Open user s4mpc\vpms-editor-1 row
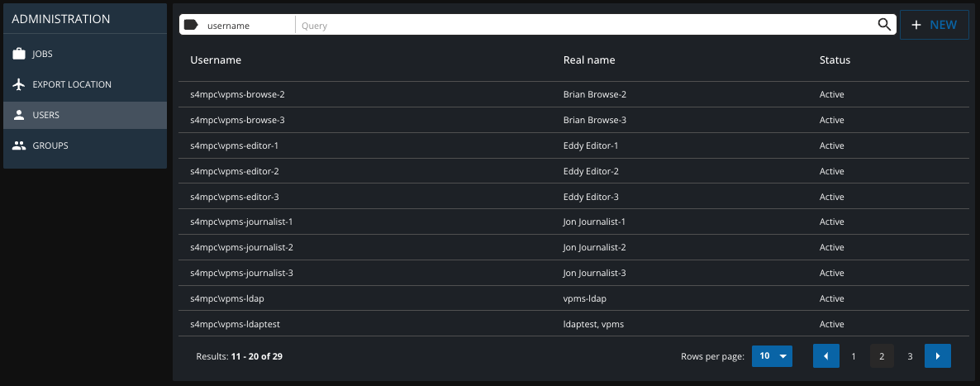Image resolution: width=980 pixels, height=386 pixels. tap(235, 145)
